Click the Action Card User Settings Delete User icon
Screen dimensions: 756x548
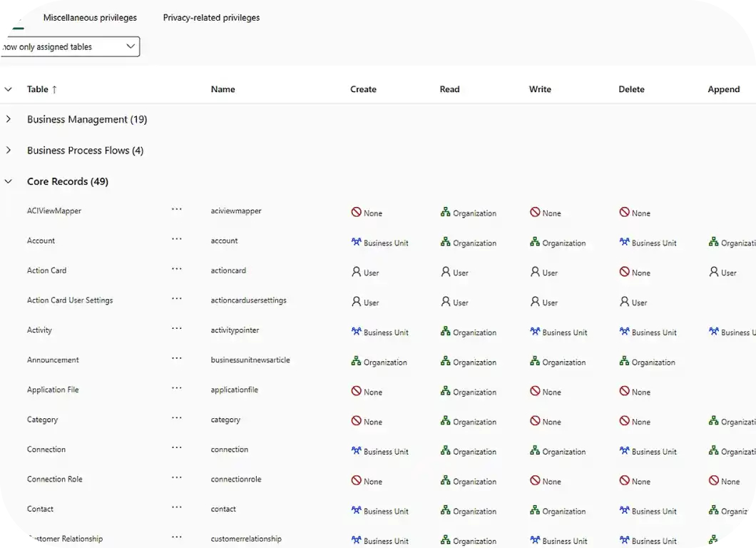click(x=624, y=302)
